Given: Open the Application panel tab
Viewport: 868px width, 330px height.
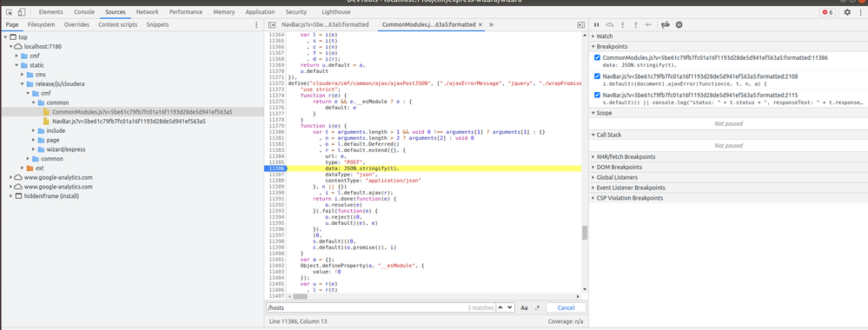Looking at the screenshot, I should click(x=260, y=12).
